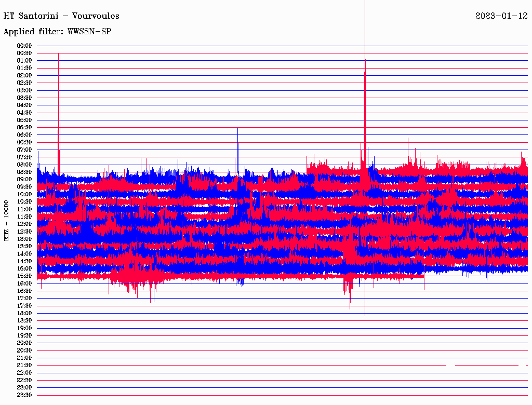Viewport: 532px width, 405px height.
Task: Click the 07:30 time label
Action: coord(24,157)
